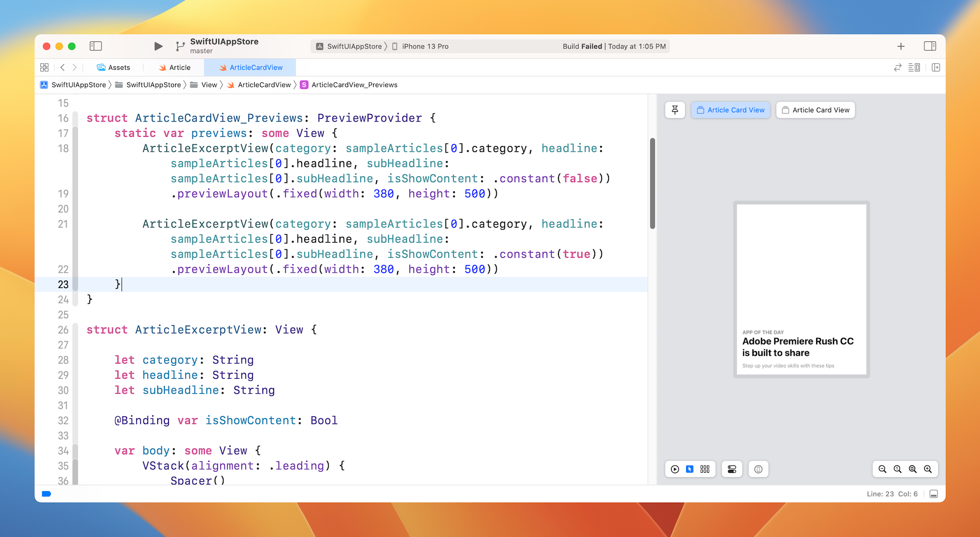Show preview variants with the grid icon

point(705,469)
